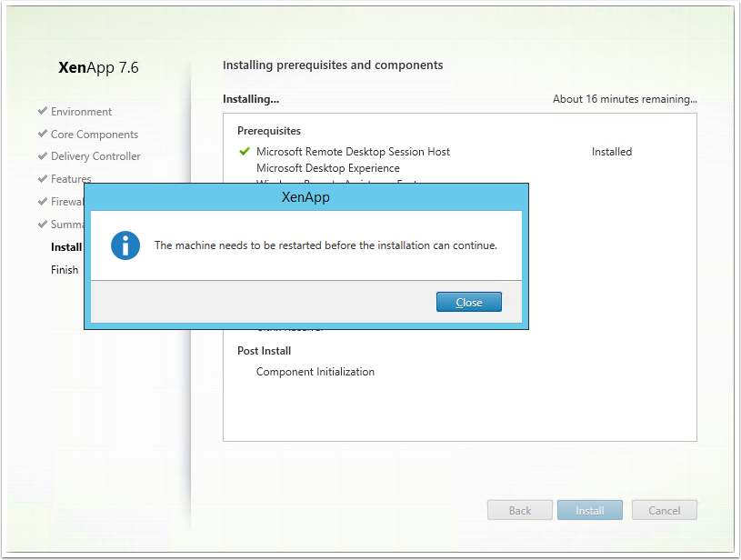Image resolution: width=741 pixels, height=560 pixels.
Task: Click the 'Installed' status text
Action: [x=612, y=152]
